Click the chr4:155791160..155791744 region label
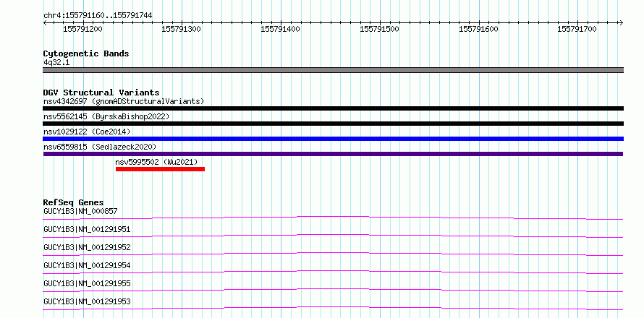Screen dimensions: 644x318 tap(98, 15)
